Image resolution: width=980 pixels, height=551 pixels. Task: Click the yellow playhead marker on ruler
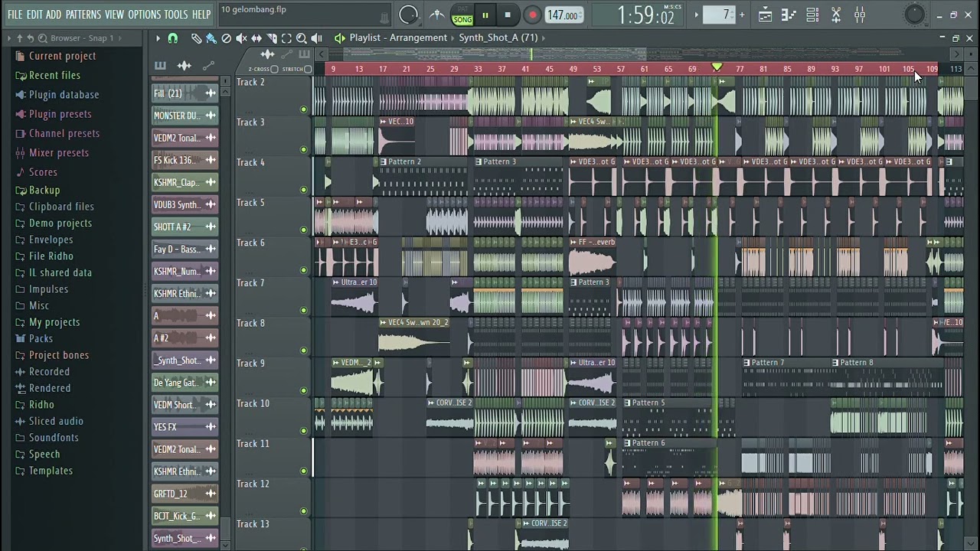coord(717,67)
